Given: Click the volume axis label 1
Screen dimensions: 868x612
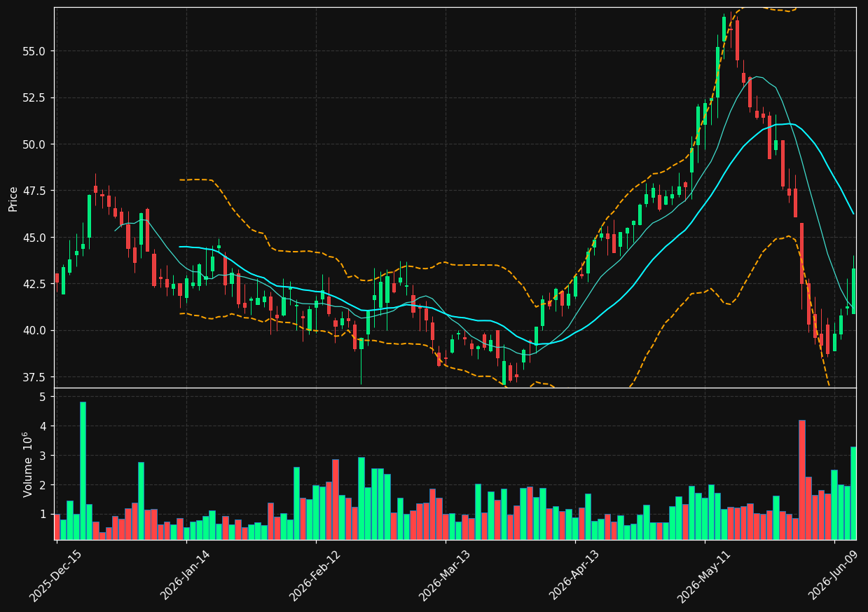Looking at the screenshot, I should pos(44,515).
